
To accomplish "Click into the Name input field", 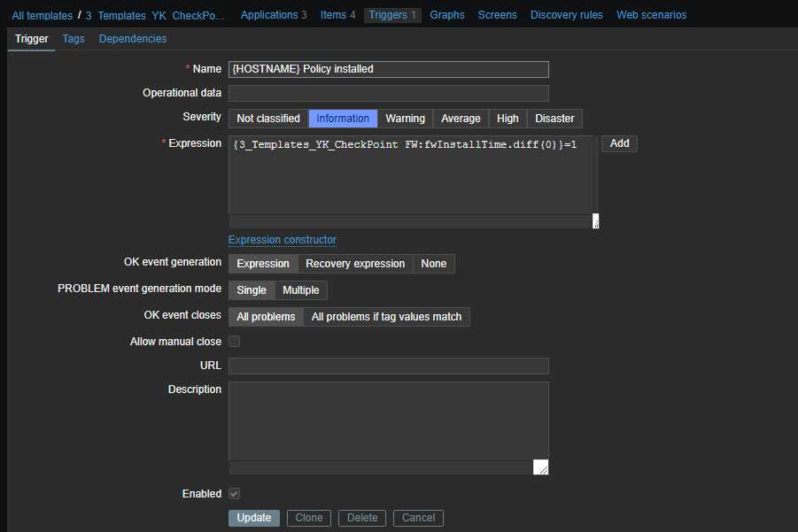I will (388, 69).
